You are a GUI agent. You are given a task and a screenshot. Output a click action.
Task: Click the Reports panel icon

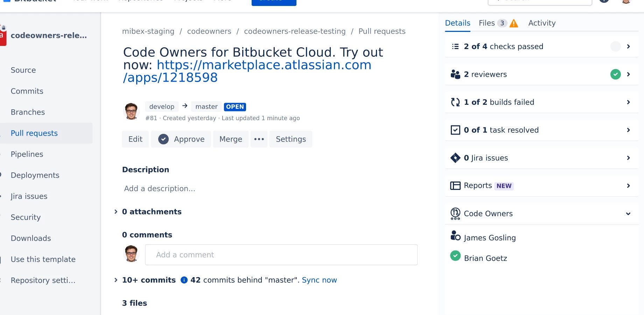(455, 186)
